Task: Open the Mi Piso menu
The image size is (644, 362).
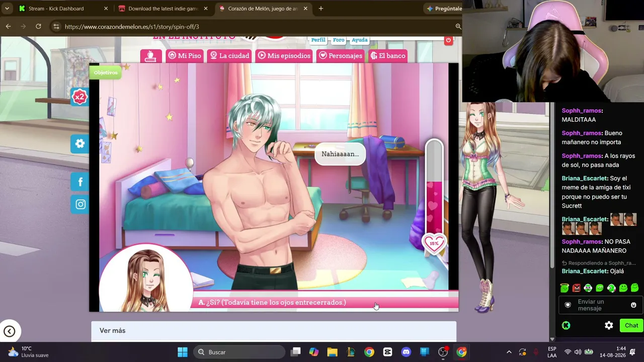Action: coord(184,56)
